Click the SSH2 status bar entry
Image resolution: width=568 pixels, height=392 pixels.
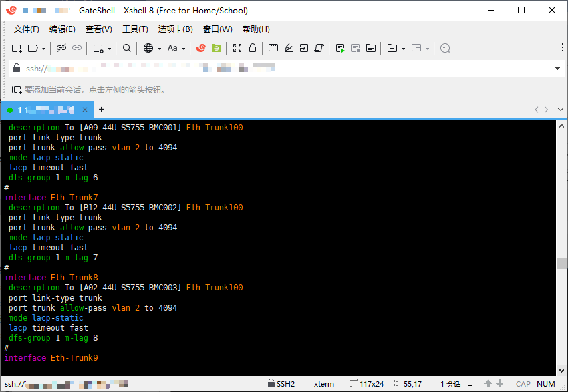[x=281, y=384]
